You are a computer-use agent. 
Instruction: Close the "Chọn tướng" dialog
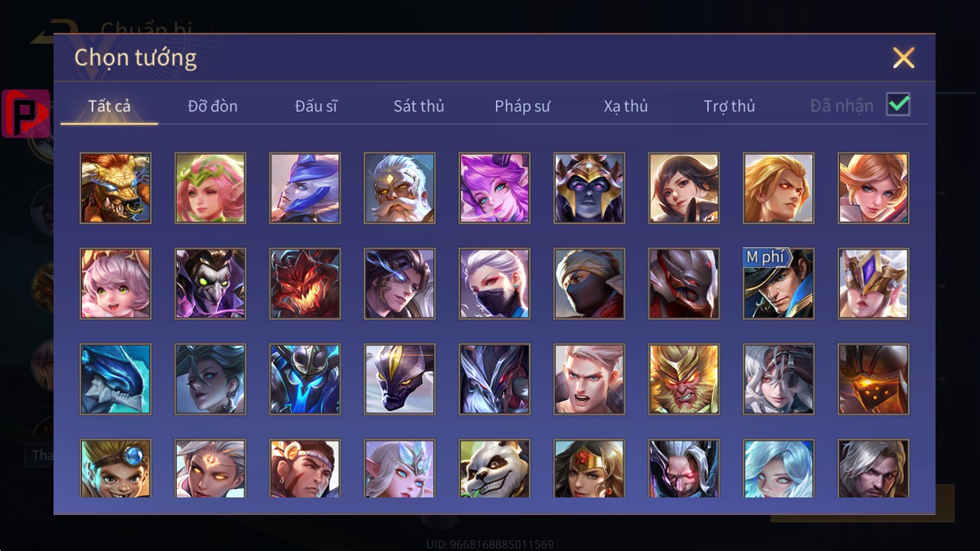[903, 57]
